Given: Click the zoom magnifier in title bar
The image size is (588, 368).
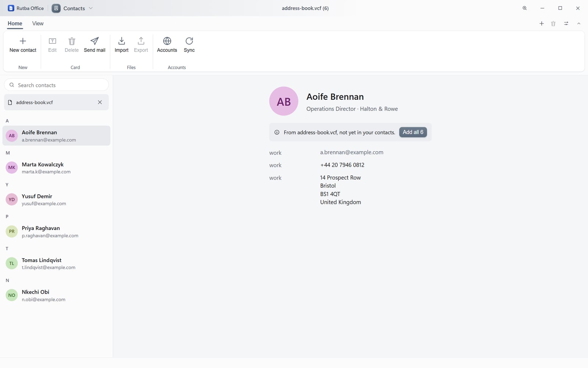Looking at the screenshot, I should pos(525,8).
